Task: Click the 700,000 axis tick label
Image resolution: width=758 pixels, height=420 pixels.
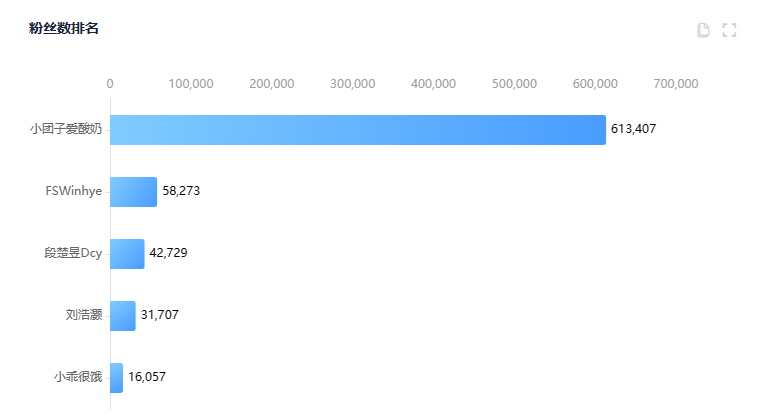Action: coord(676,84)
